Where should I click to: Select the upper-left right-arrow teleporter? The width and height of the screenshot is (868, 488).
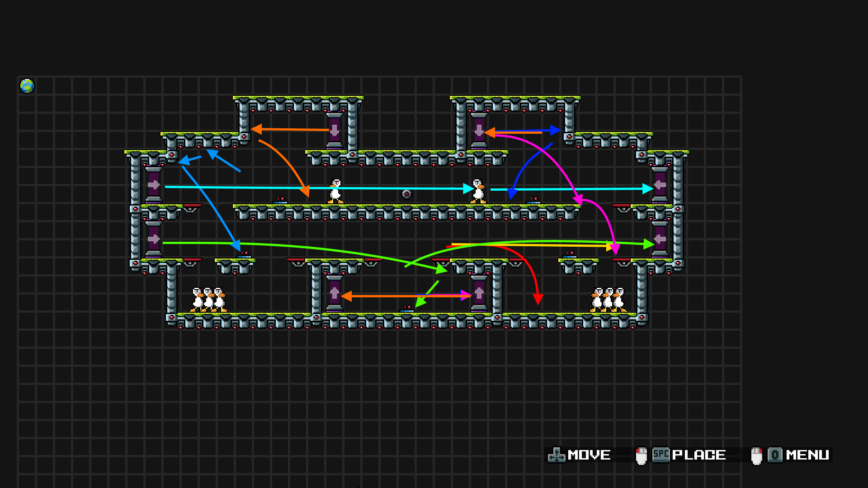(153, 185)
